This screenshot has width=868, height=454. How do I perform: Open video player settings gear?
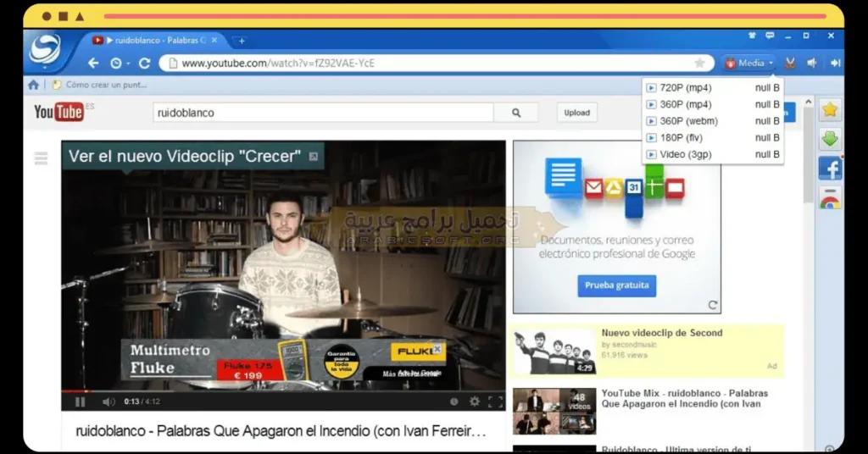475,401
